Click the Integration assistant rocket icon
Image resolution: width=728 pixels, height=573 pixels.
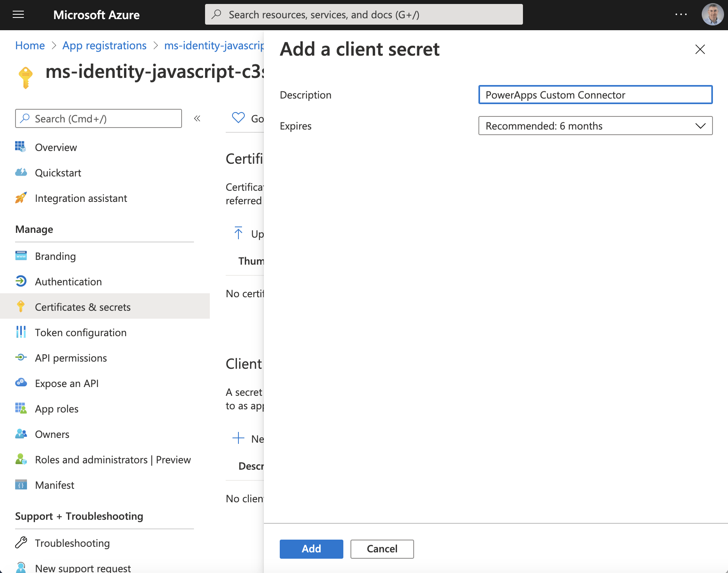tap(21, 198)
